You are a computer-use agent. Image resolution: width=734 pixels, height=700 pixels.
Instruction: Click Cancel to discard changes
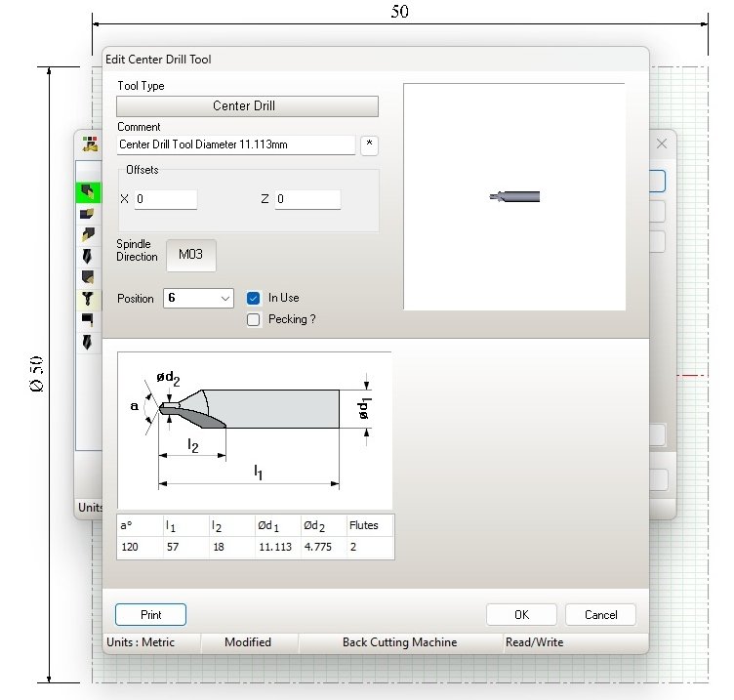(x=600, y=615)
